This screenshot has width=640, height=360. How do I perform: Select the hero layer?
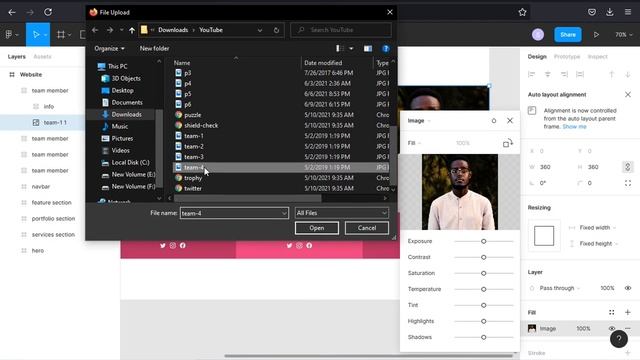[38, 251]
